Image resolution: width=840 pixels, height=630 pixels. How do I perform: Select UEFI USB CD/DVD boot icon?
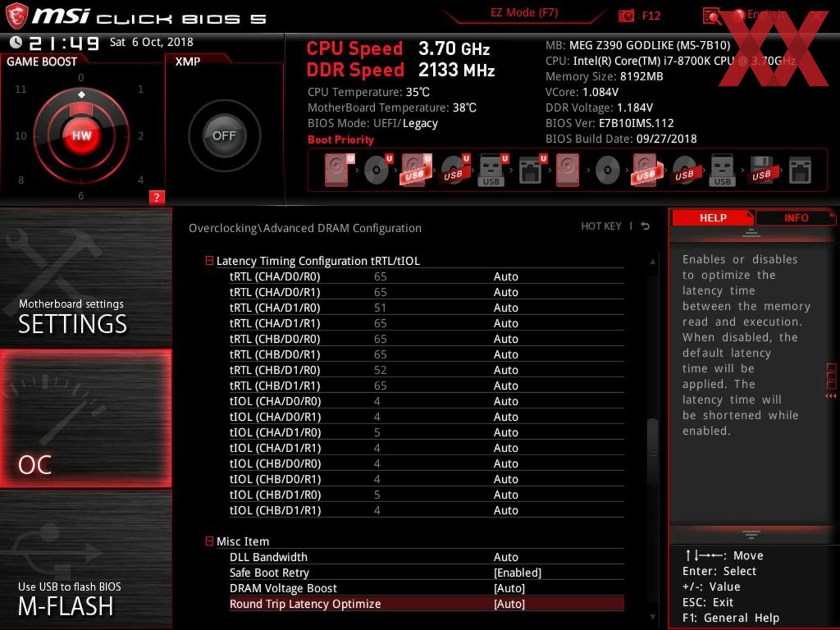coord(455,170)
